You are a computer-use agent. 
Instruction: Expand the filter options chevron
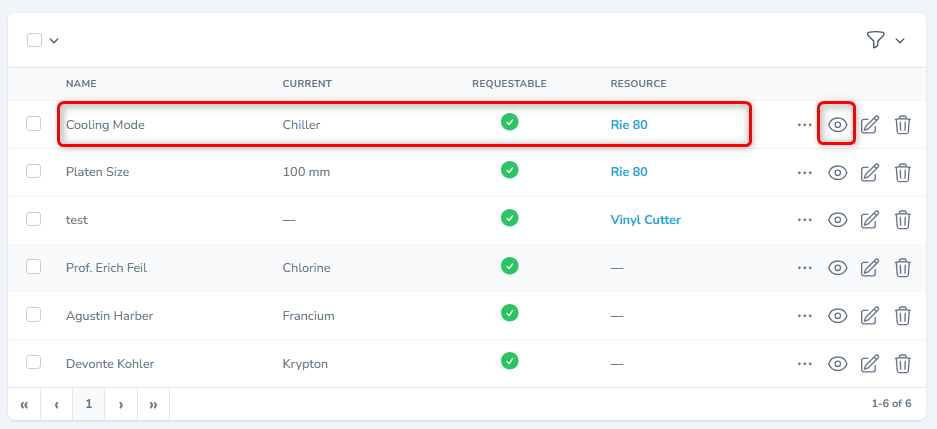point(900,41)
